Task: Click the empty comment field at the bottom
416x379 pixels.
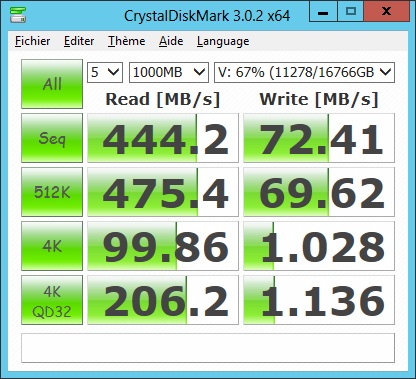Action: (208, 348)
